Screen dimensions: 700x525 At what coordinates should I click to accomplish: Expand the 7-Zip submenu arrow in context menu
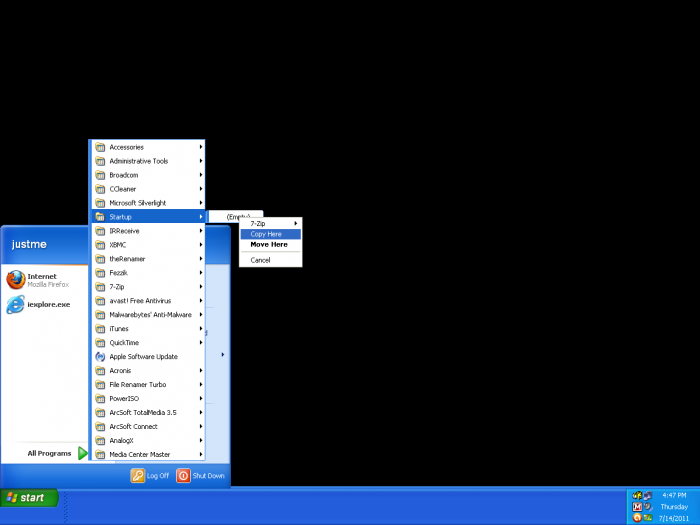pyautogui.click(x=296, y=223)
